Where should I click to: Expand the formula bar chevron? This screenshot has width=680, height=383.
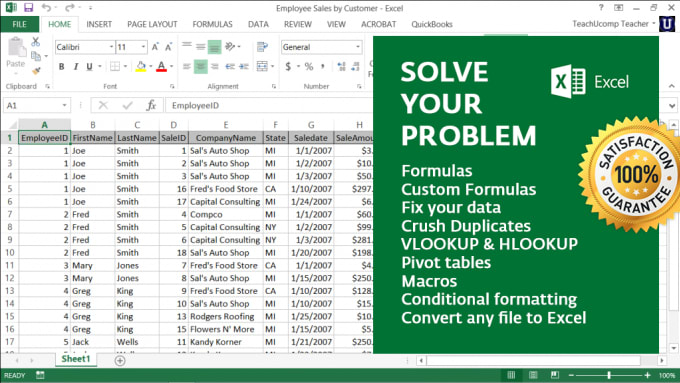(x=672, y=105)
